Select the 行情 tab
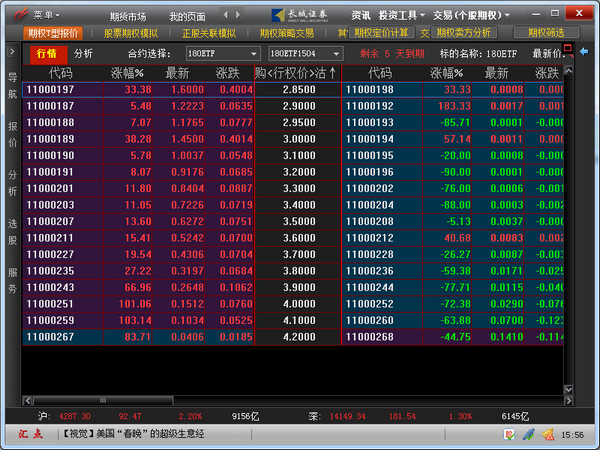Image resolution: width=600 pixels, height=450 pixels. [x=47, y=54]
